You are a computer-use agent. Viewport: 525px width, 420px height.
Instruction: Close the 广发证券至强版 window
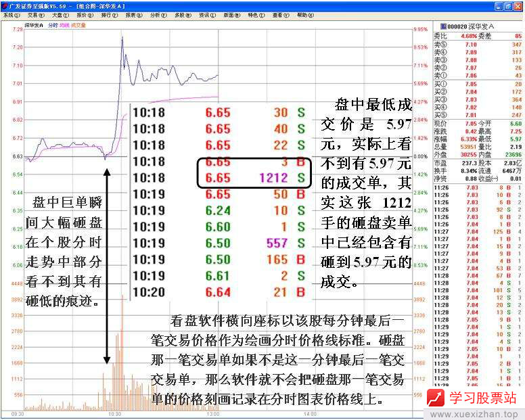(518, 5)
